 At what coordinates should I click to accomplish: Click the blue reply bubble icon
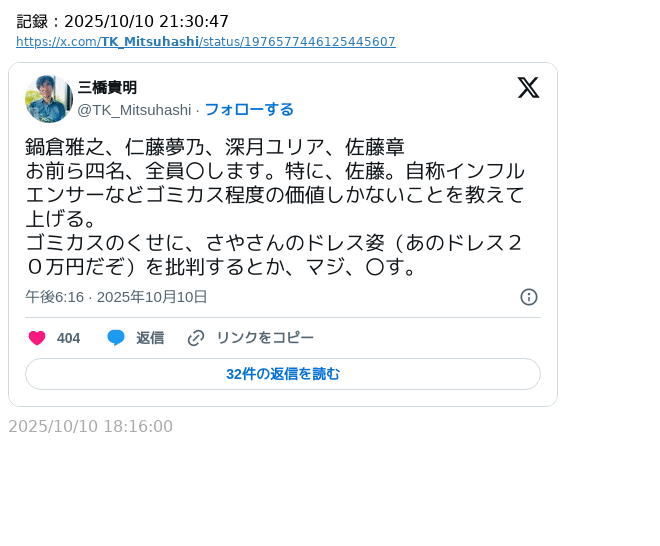click(x=116, y=338)
